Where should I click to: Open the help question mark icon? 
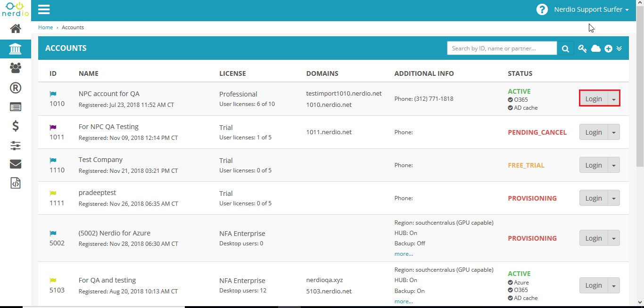point(542,9)
